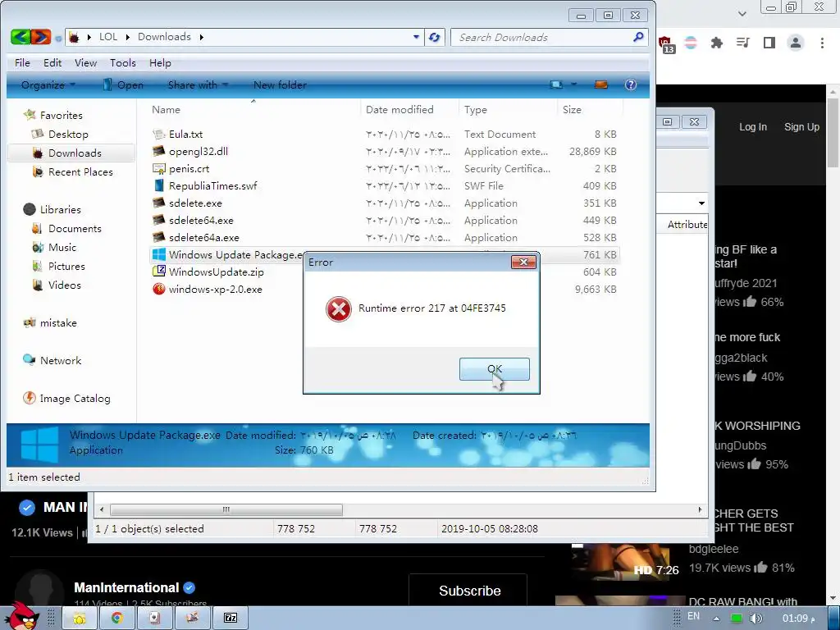The height and width of the screenshot is (630, 840).
Task: Open Chrome from the taskbar
Action: pos(116,619)
